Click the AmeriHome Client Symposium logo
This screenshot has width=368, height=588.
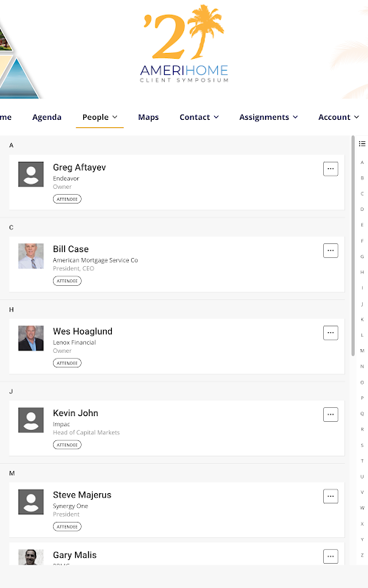coord(184,43)
